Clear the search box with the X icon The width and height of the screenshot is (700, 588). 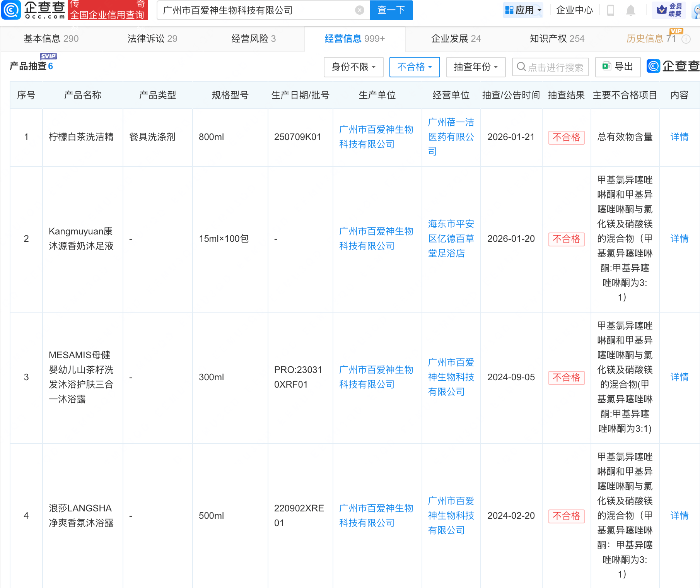(360, 10)
